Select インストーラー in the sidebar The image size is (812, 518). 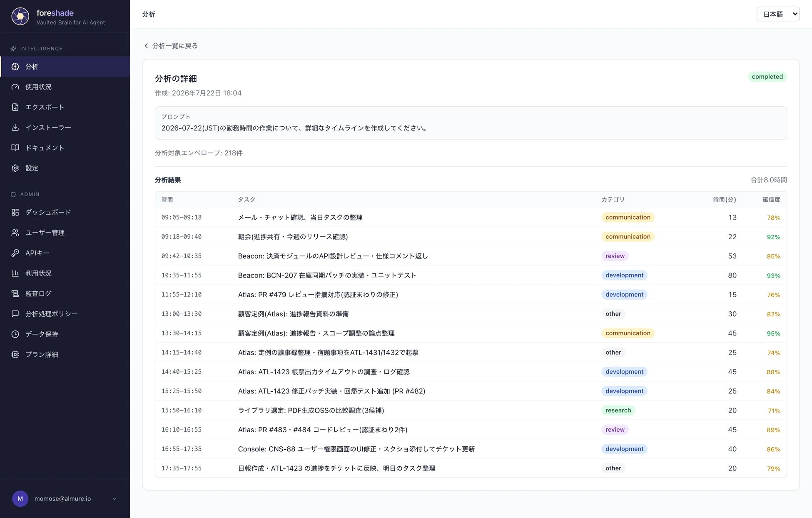tap(65, 128)
